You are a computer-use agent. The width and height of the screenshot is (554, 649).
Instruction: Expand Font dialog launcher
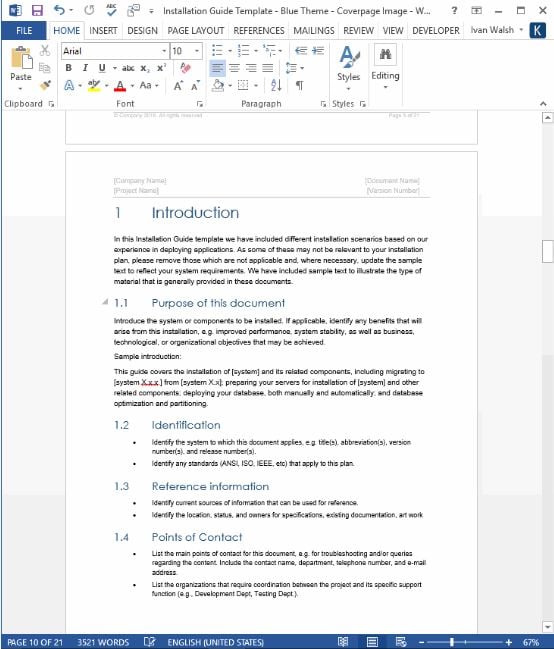coord(200,104)
